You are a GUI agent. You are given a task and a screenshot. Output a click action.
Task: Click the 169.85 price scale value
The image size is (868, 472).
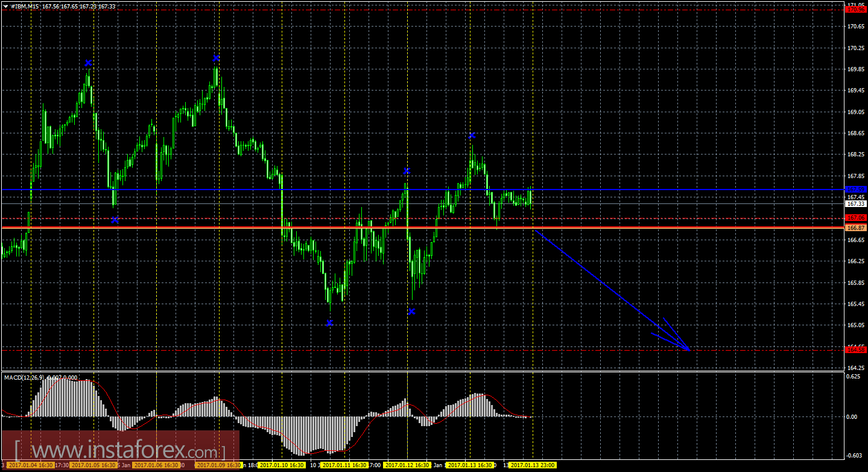click(856, 69)
